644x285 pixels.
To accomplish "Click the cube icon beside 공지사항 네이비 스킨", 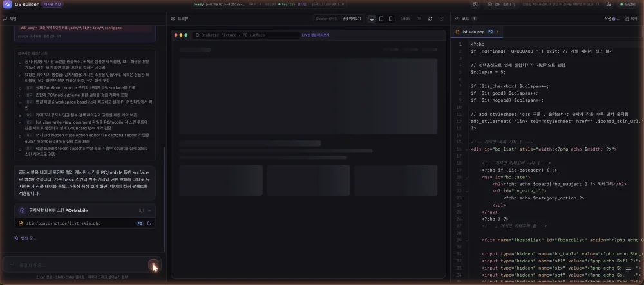I will point(22,210).
